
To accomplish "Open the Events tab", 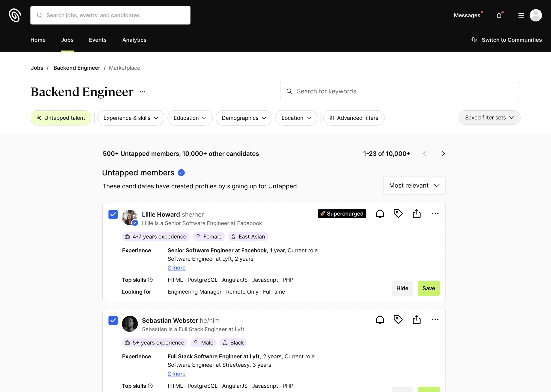I will click(x=98, y=40).
